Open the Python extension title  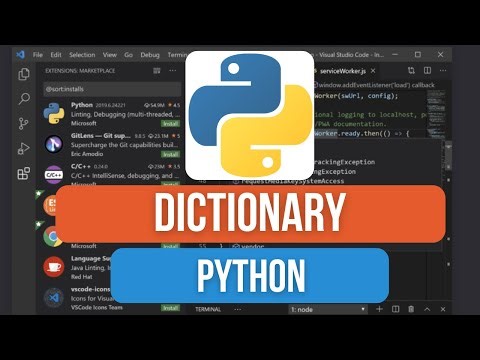pos(82,105)
